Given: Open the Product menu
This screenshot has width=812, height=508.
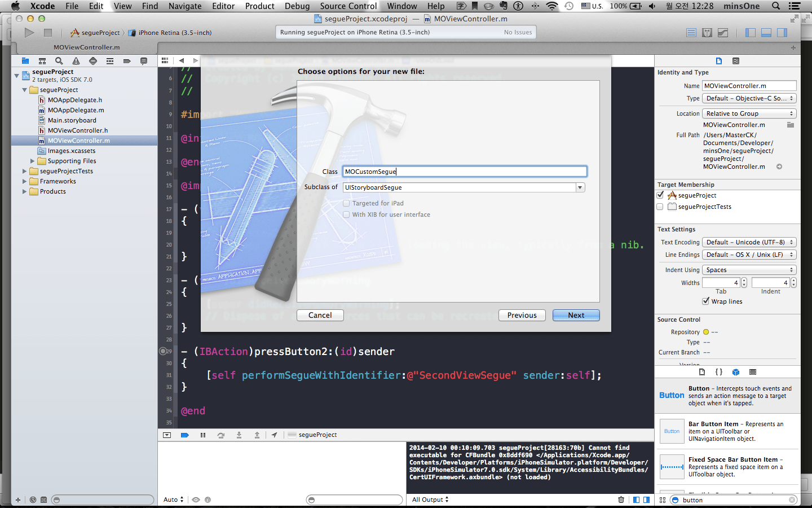Looking at the screenshot, I should coord(259,6).
